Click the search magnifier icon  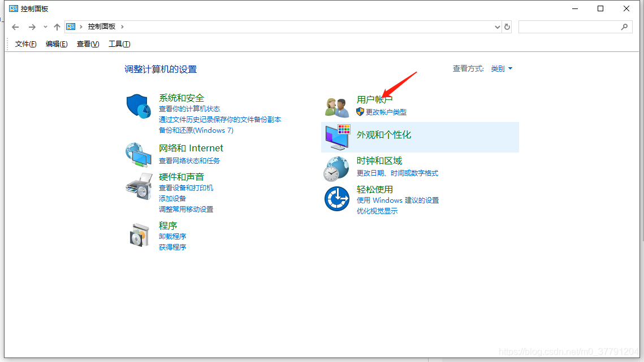pyautogui.click(x=624, y=27)
